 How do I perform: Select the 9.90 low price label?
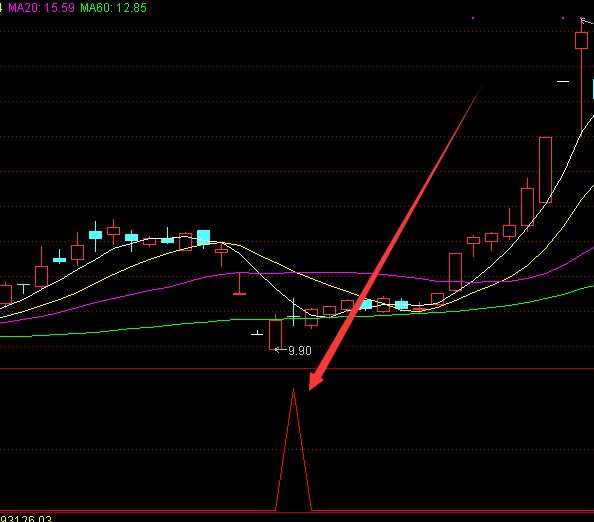click(x=300, y=350)
